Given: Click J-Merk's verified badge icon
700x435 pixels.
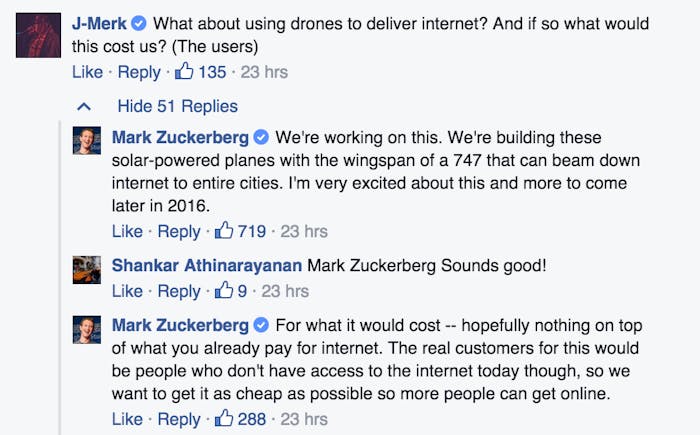Looking at the screenshot, I should (x=139, y=23).
